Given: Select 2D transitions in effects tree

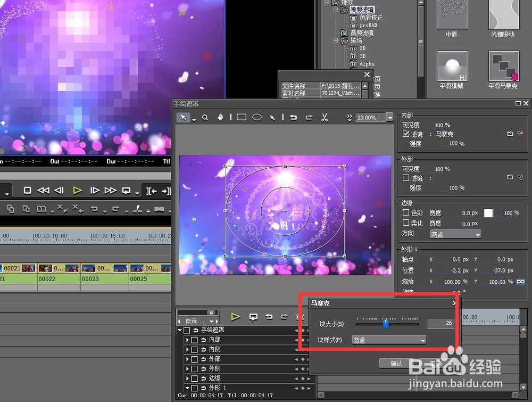Looking at the screenshot, I should (x=363, y=48).
